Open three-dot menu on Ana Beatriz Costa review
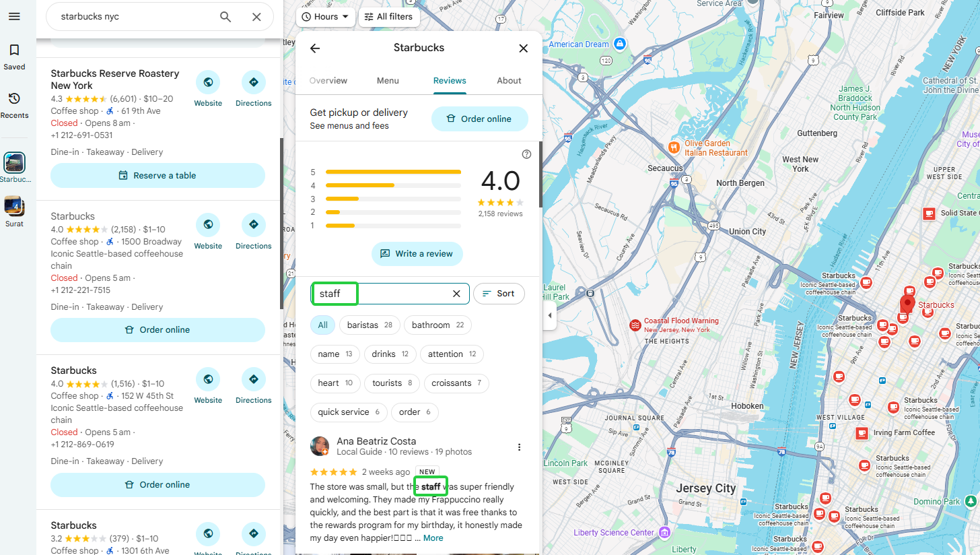 pyautogui.click(x=519, y=447)
